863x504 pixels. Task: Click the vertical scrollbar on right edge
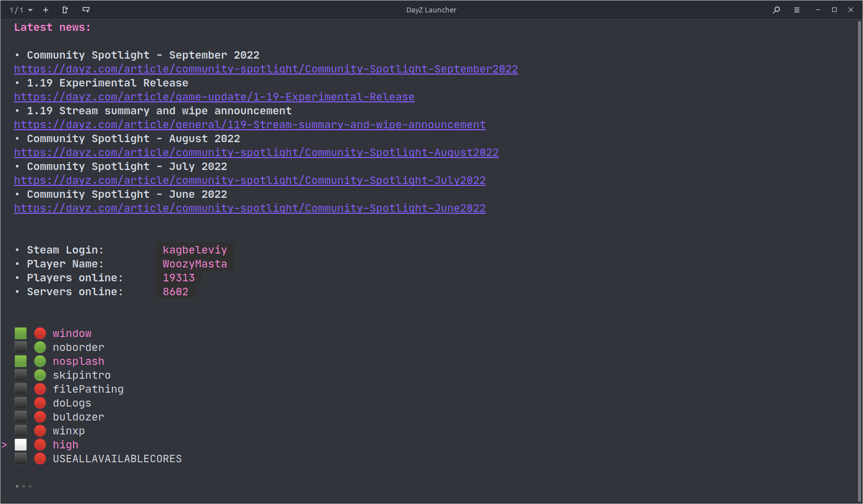pyautogui.click(x=860, y=261)
